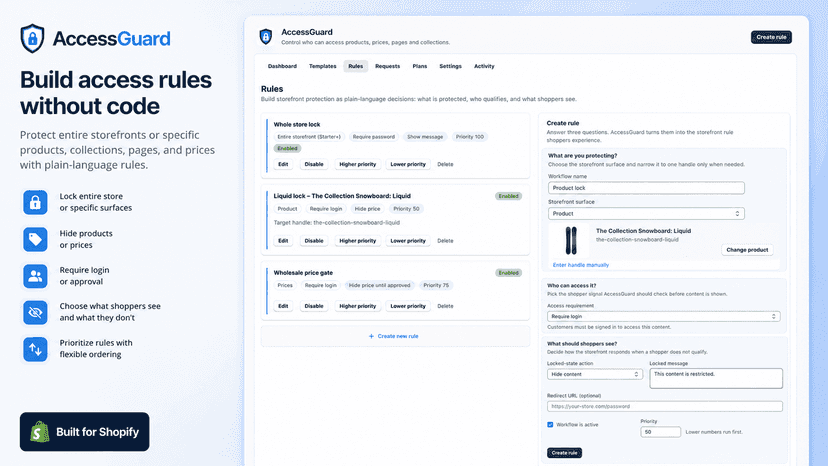Delete the Liquid lock rule
The image size is (828, 466).
pos(445,241)
